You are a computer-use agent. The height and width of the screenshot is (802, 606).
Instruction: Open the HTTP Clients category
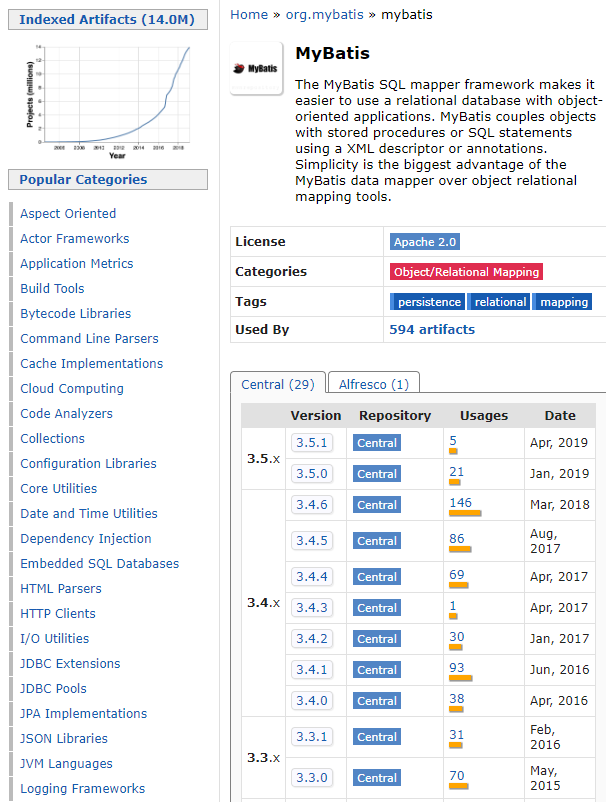58,614
